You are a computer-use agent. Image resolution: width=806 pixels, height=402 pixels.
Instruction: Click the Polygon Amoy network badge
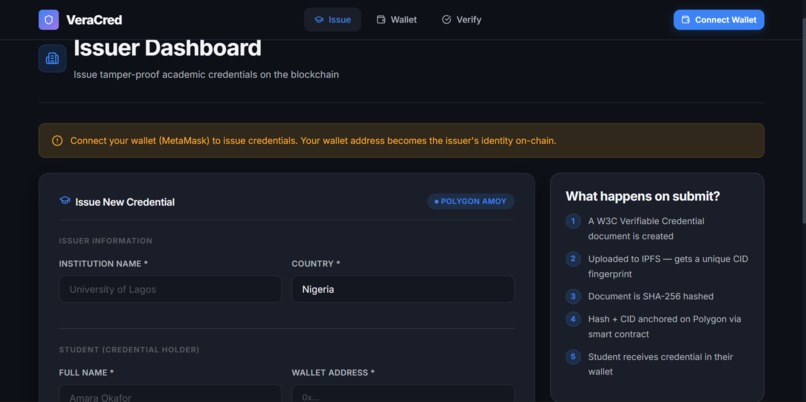click(470, 201)
